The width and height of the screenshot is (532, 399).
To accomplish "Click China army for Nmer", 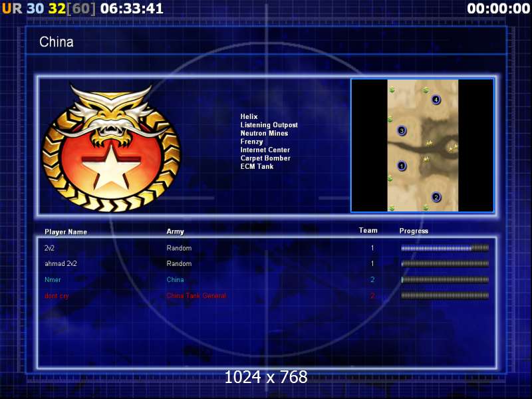I will 175,280.
